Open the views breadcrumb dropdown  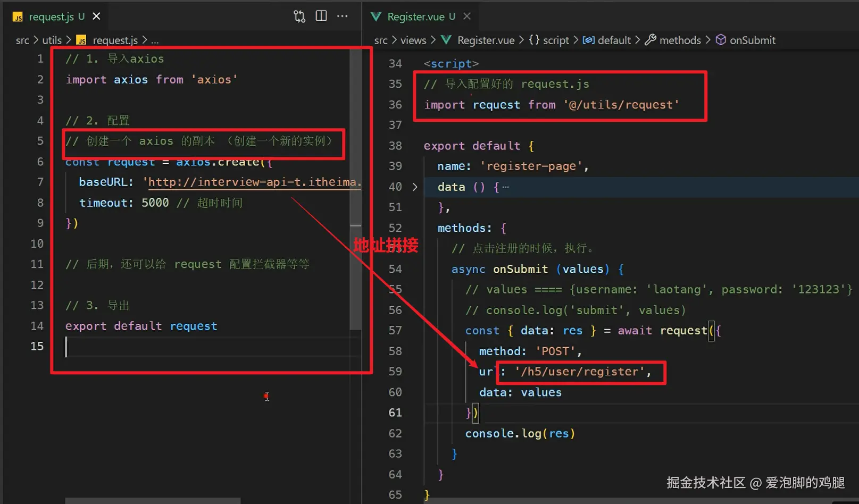click(x=413, y=40)
